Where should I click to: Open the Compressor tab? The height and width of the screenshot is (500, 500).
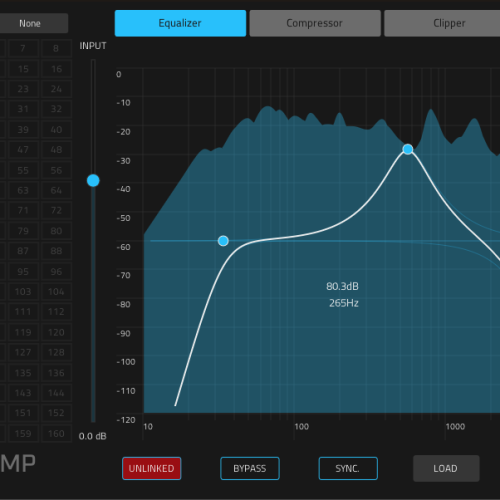pos(315,23)
